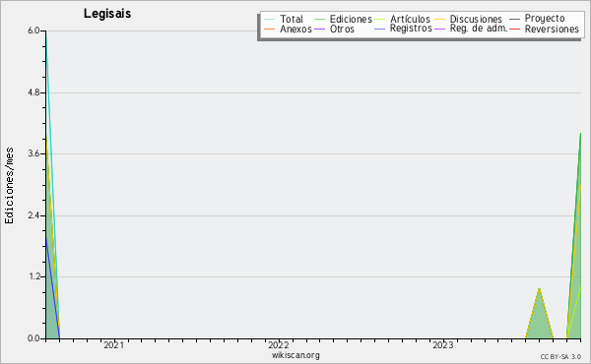Click the purple Otros legend line swatch
This screenshot has height=364, width=591.
click(319, 29)
